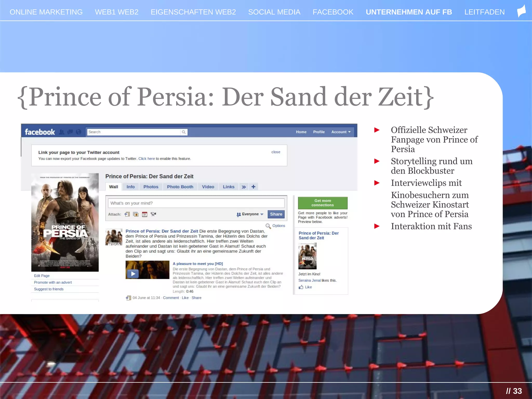The image size is (532, 399).
Task: Switch to the Wall tab
Action: (x=114, y=187)
